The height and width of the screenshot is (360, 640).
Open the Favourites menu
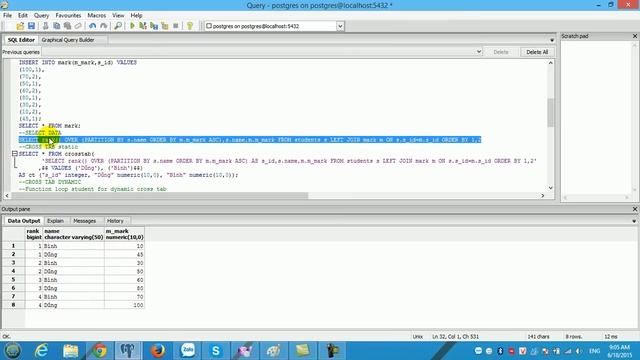click(68, 15)
